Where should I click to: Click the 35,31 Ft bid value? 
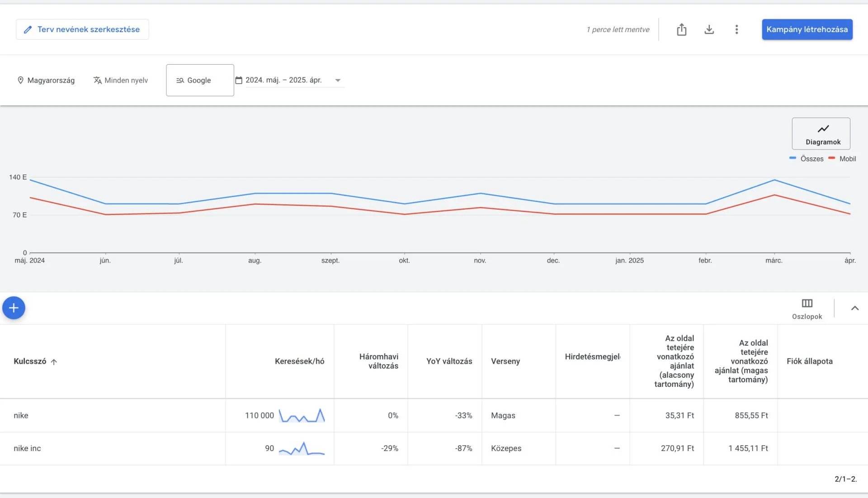pos(679,415)
